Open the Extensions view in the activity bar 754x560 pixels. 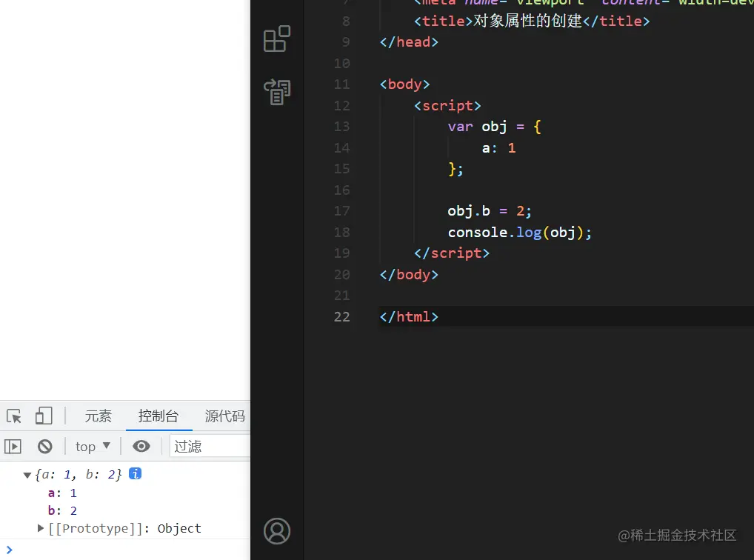[x=277, y=39]
